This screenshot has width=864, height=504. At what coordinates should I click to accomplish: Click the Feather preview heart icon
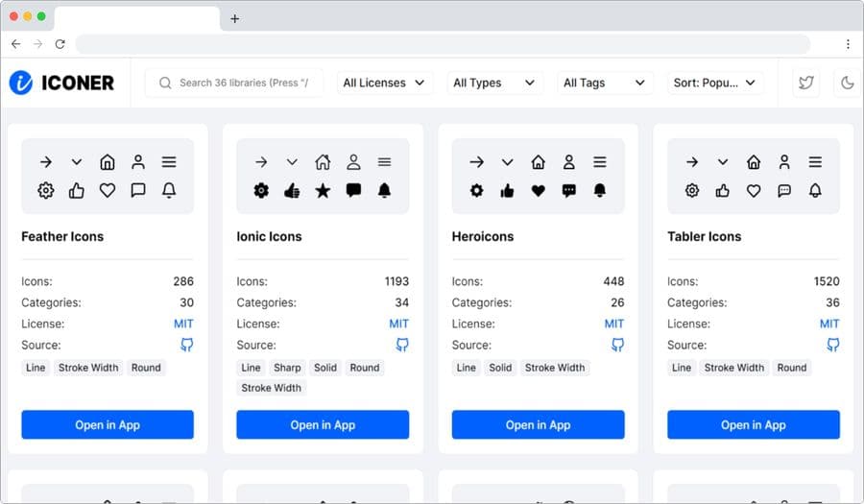pos(108,191)
